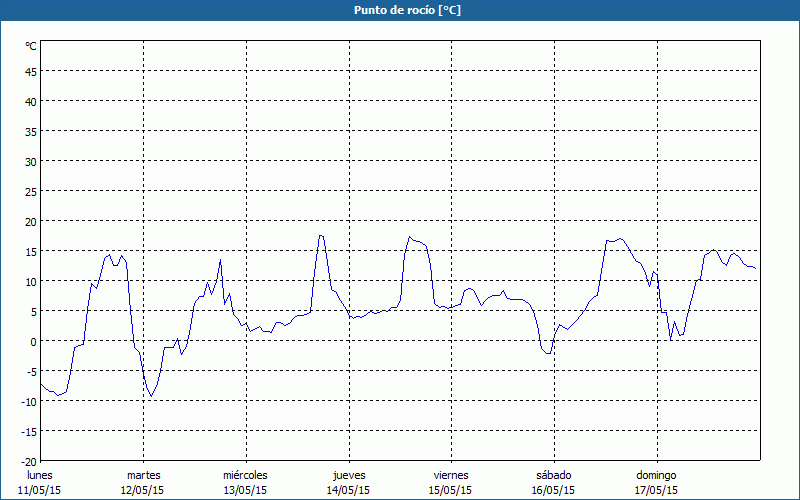Select the 'sábado' day label

(x=553, y=475)
